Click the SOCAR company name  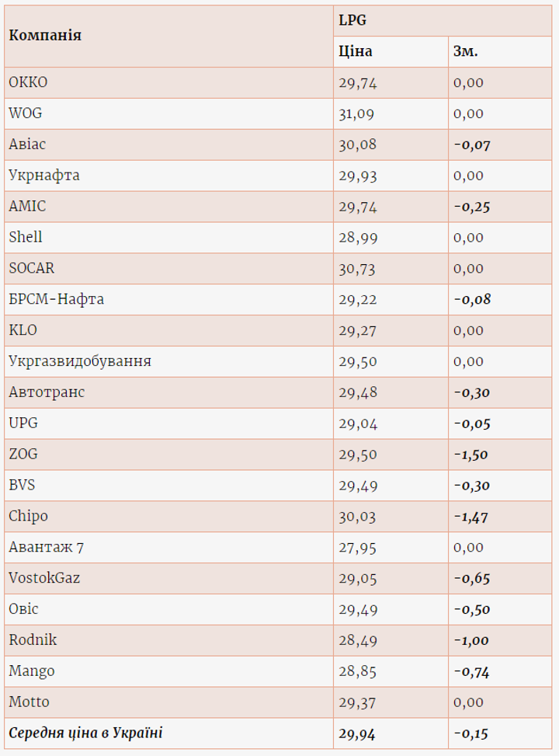tap(33, 268)
